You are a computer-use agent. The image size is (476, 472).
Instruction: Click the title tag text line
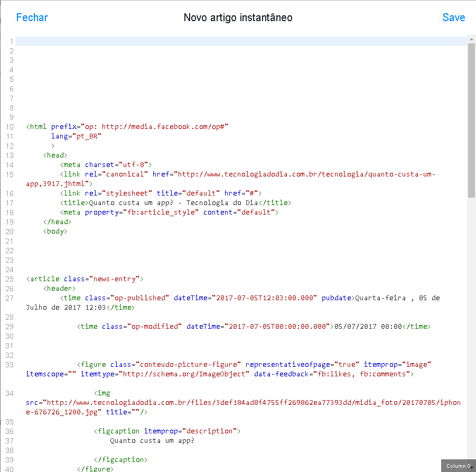tap(175, 203)
